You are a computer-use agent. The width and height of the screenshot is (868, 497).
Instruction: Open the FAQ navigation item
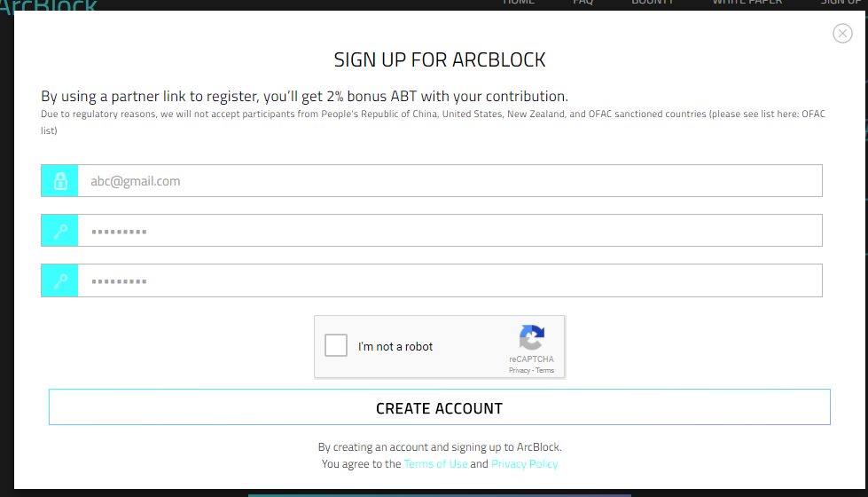pyautogui.click(x=583, y=3)
